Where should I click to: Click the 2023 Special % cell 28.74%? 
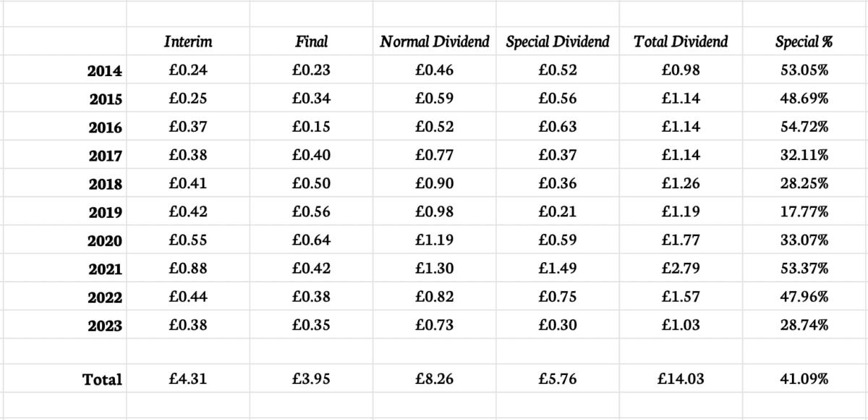[804, 325]
